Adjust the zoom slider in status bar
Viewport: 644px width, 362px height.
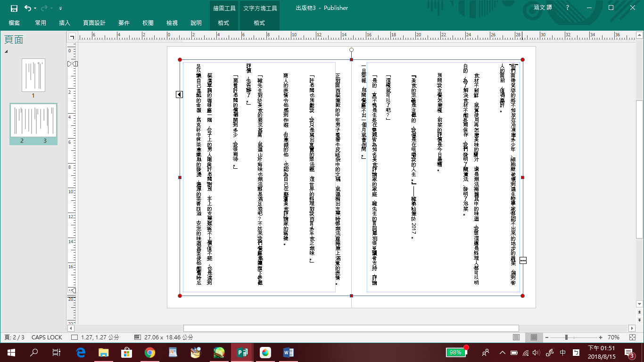pos(566,337)
